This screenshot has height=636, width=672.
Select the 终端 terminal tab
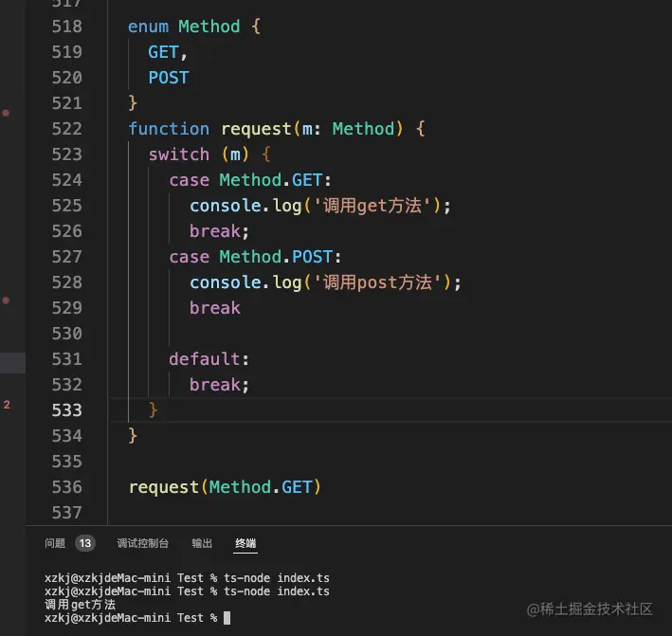[x=245, y=543]
